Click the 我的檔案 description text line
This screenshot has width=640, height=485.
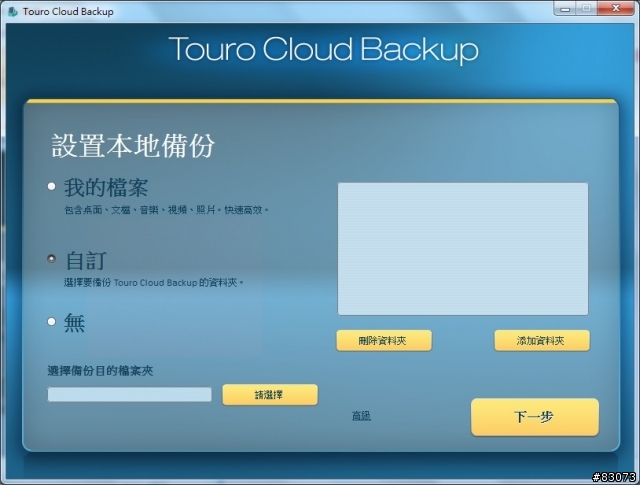pyautogui.click(x=167, y=210)
